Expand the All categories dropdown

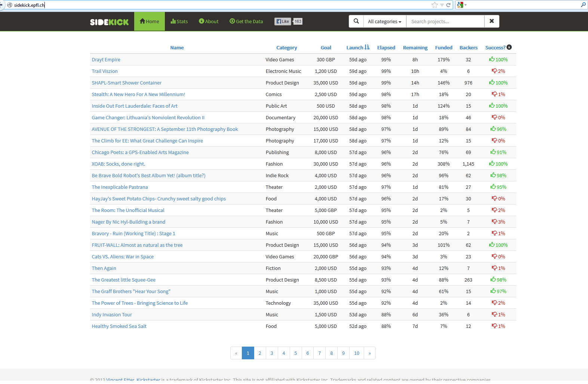click(385, 21)
